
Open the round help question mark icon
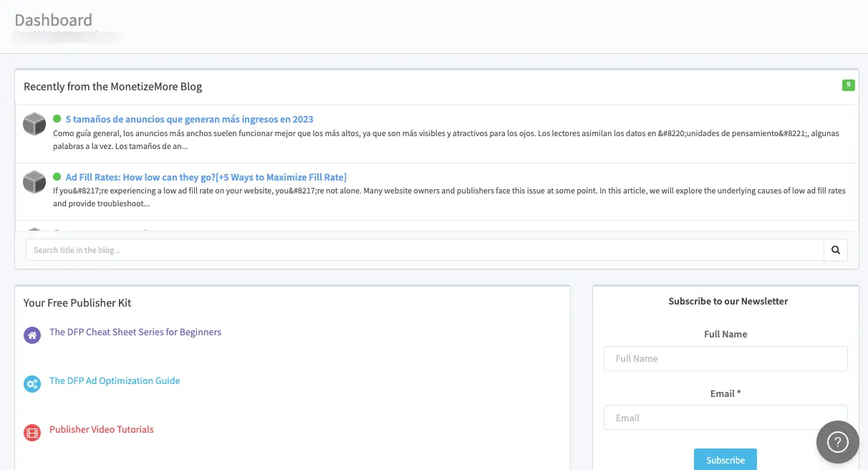tap(837, 442)
